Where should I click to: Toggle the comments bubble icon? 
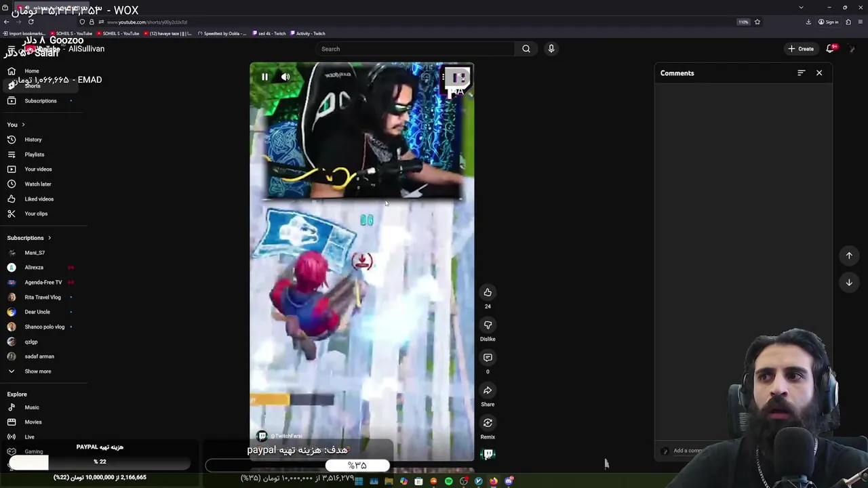click(488, 357)
